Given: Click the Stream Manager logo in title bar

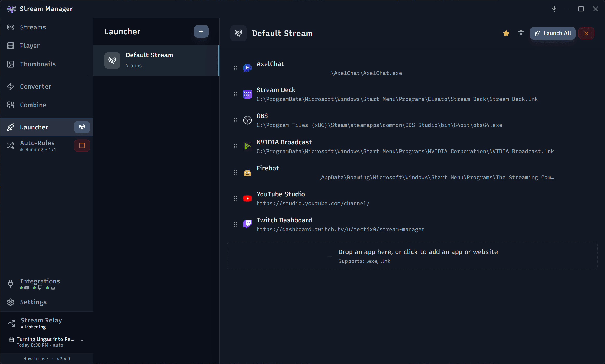Looking at the screenshot, I should pyautogui.click(x=11, y=9).
